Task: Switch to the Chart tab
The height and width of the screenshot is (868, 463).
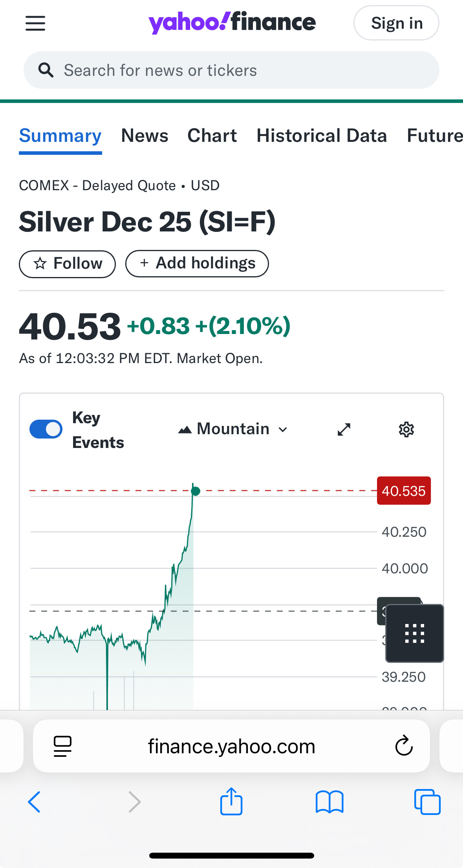Action: tap(212, 136)
